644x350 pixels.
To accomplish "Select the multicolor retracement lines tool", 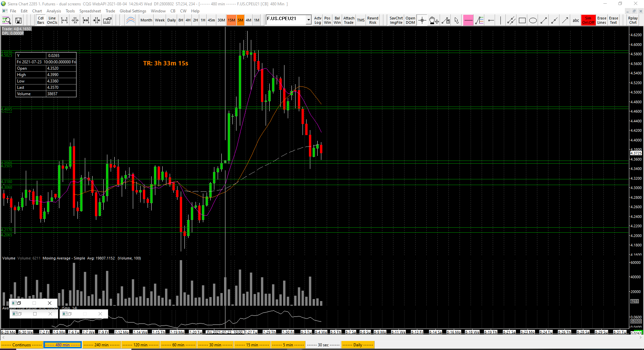I will (480, 20).
